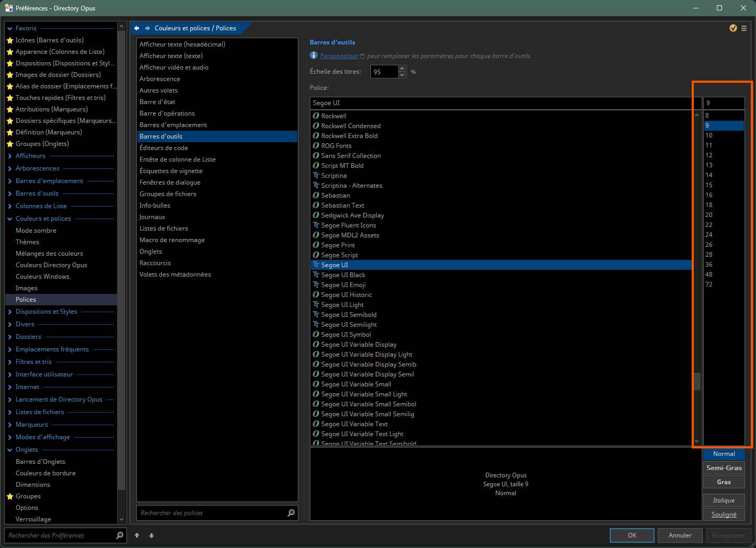The width and height of the screenshot is (756, 548).
Task: Click the star icon beside Attributions (Marqueurs)
Action: [x=10, y=109]
